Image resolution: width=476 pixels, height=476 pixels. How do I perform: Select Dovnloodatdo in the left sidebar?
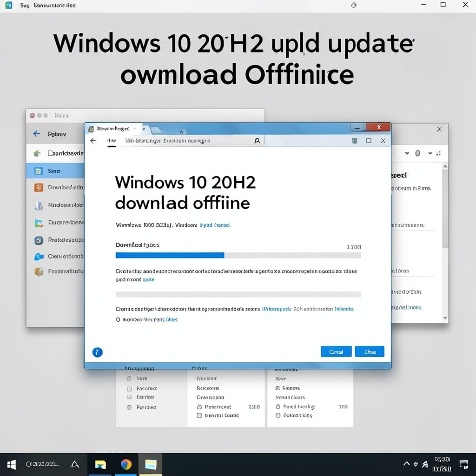coord(59,188)
